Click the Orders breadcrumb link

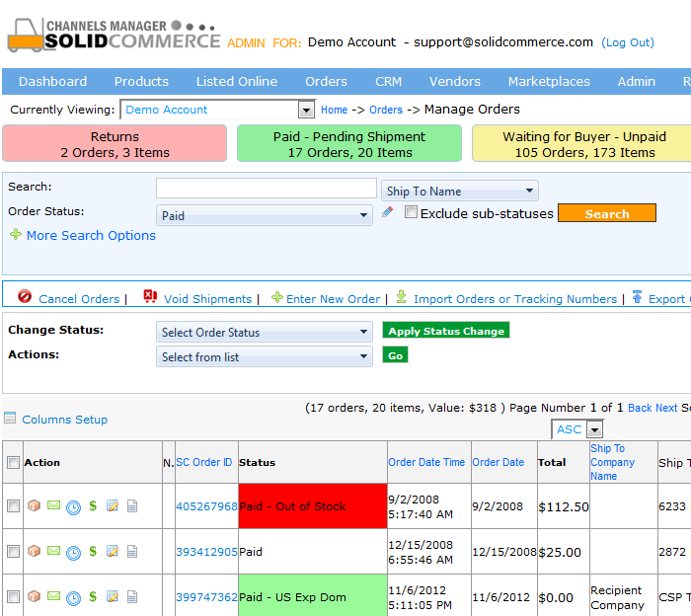pyautogui.click(x=386, y=110)
